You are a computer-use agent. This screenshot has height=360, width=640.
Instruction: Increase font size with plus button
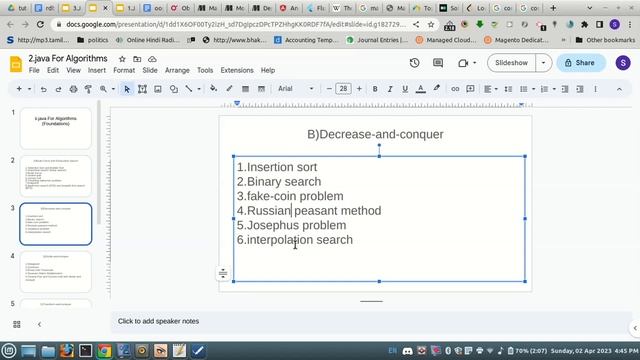click(359, 89)
